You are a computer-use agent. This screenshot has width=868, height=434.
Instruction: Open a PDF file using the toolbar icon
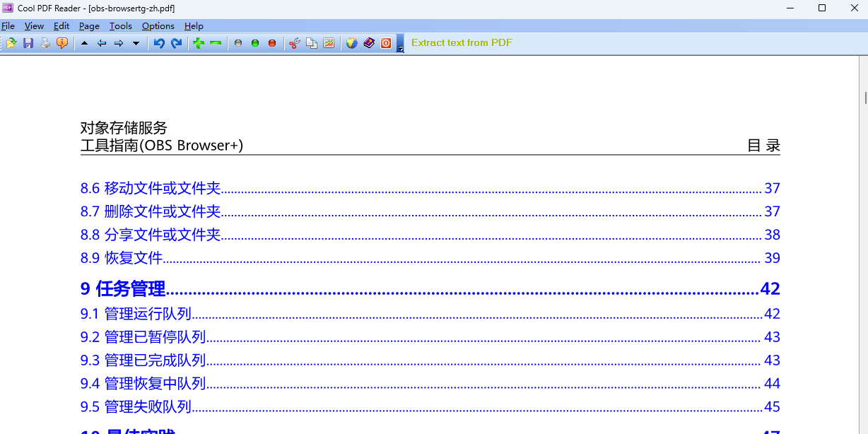click(11, 42)
